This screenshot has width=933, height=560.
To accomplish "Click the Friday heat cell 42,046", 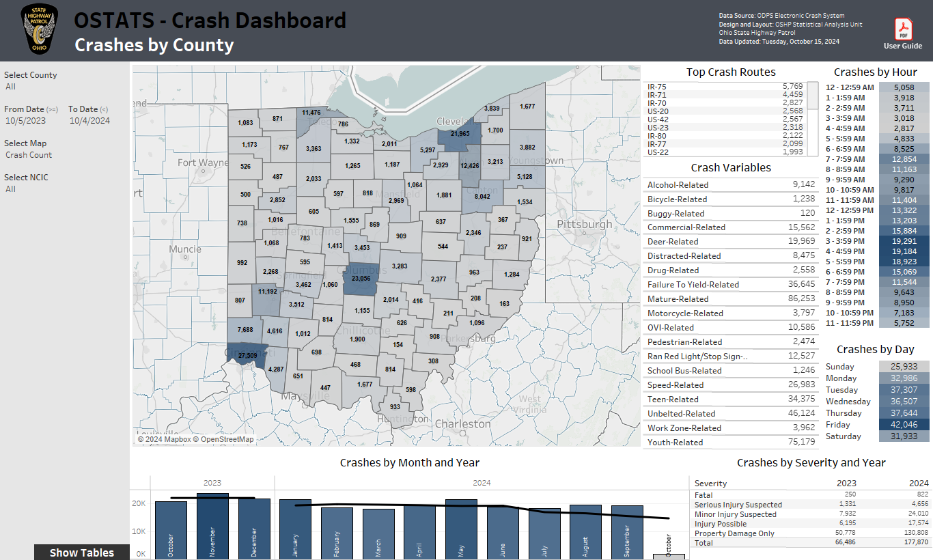I will [904, 425].
